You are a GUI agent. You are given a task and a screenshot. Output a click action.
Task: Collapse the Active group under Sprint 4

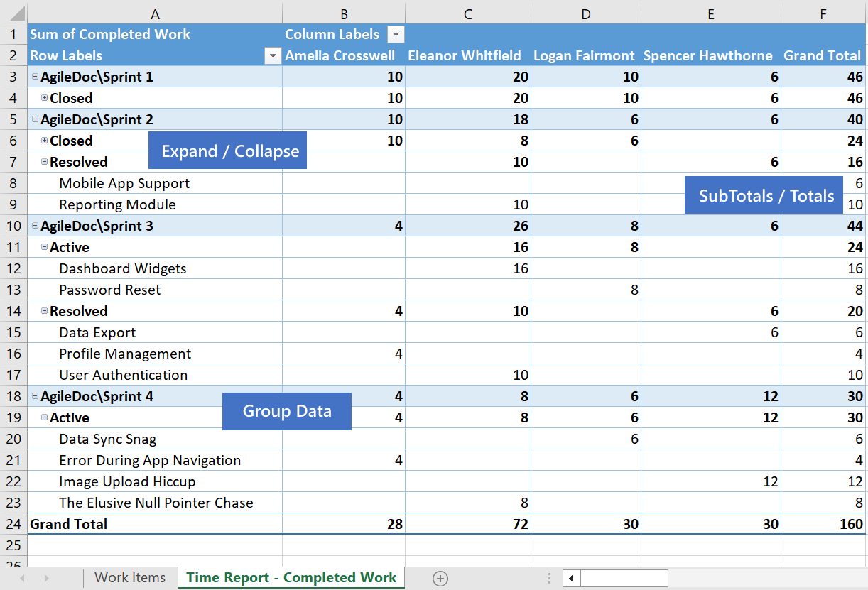pos(45,417)
